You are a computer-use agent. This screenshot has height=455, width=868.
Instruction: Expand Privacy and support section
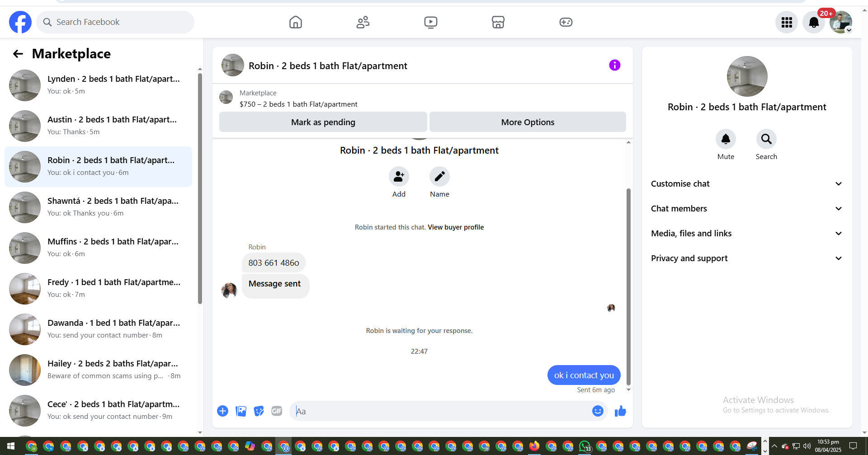(x=747, y=258)
